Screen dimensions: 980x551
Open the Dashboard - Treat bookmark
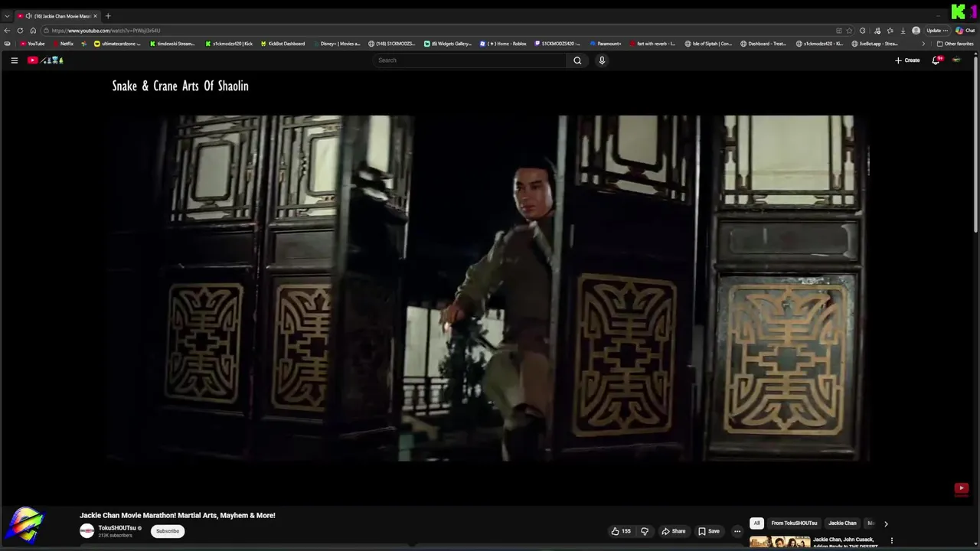(764, 44)
